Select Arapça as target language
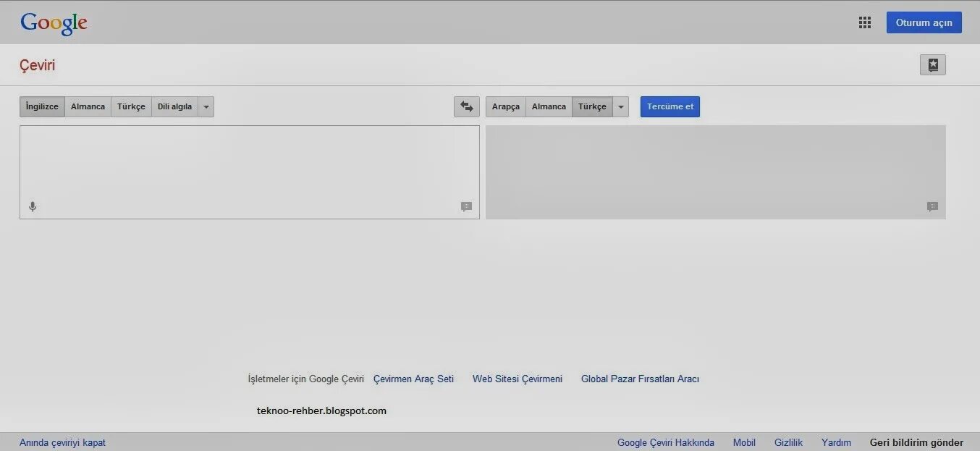 [506, 106]
